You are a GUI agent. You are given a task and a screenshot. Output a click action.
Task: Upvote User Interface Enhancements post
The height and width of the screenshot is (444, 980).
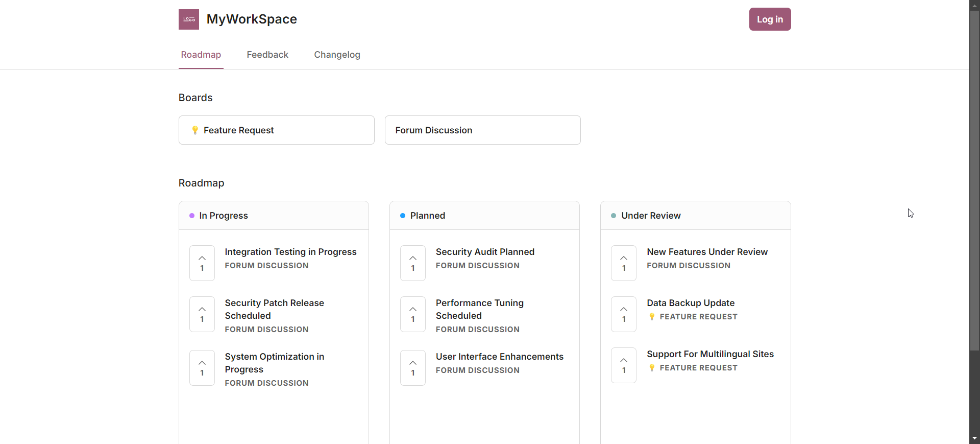point(413,368)
